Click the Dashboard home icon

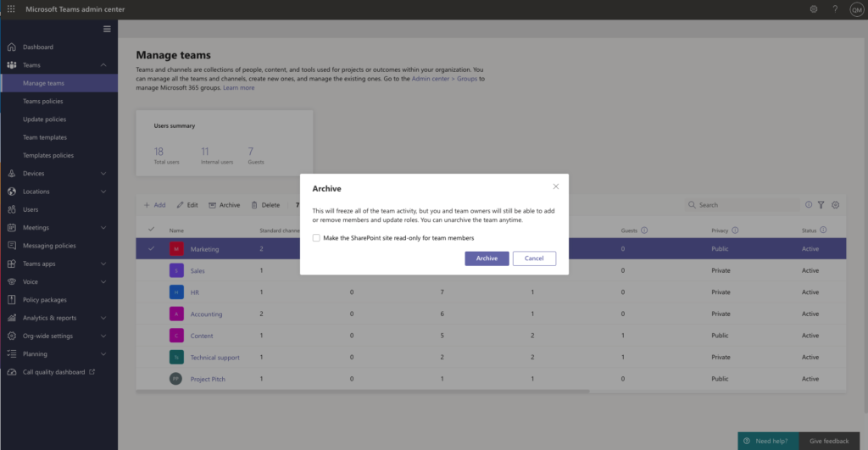pos(12,47)
